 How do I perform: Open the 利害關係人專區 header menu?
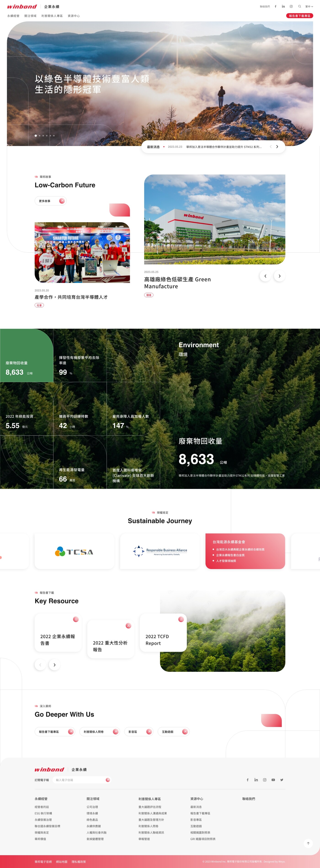[52, 16]
